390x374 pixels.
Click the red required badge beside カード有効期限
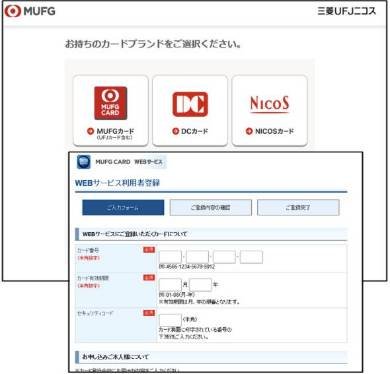149,277
